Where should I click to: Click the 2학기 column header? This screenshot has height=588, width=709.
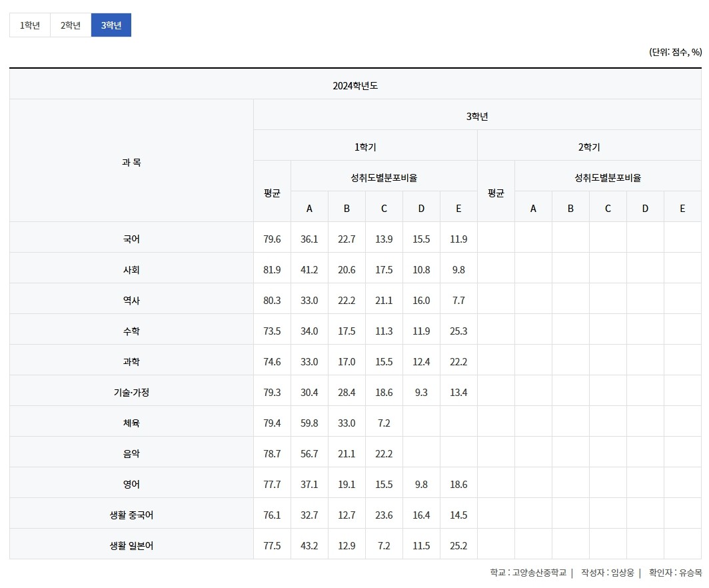[589, 147]
